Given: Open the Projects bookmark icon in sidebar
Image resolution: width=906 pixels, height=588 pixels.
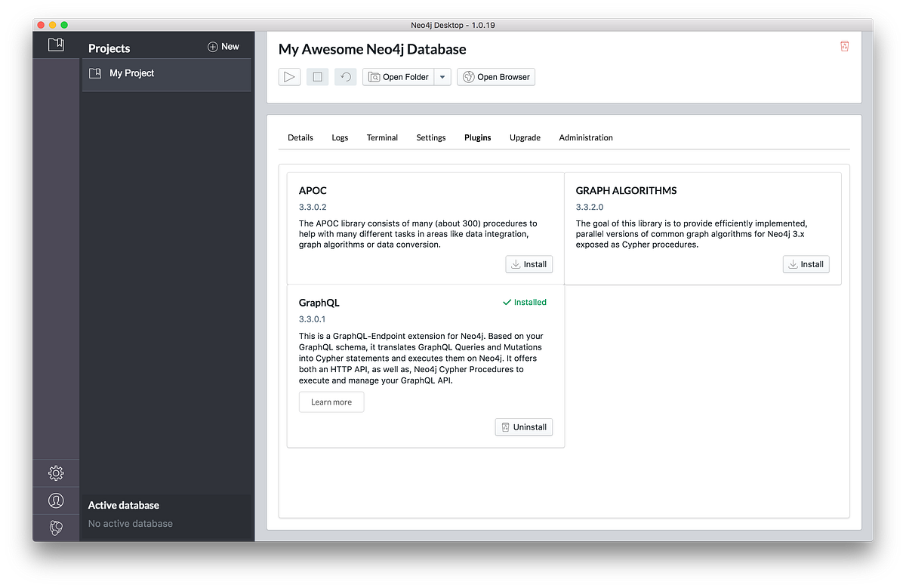Looking at the screenshot, I should [56, 45].
